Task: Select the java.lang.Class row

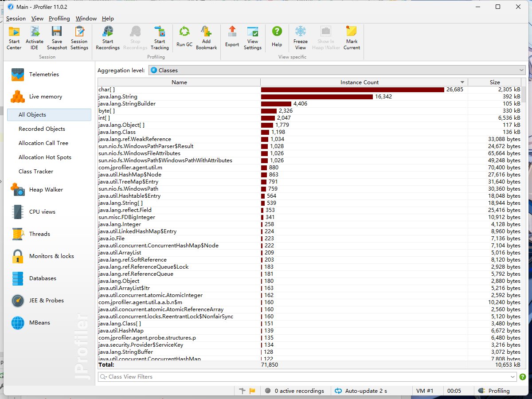Action: click(x=309, y=132)
